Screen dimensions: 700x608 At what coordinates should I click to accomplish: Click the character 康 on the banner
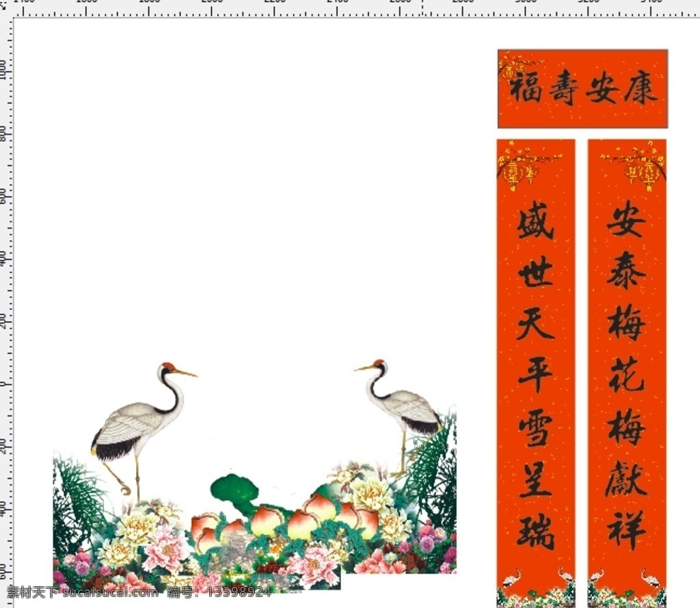[x=641, y=87]
